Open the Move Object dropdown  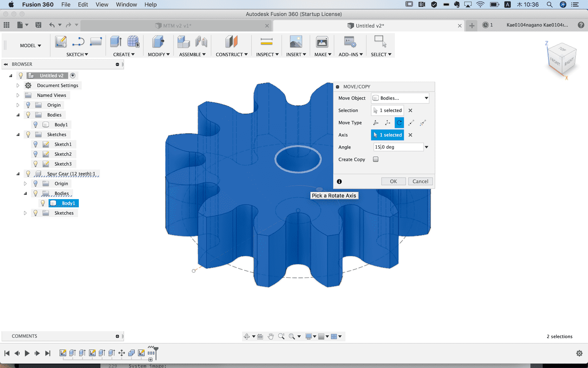[x=400, y=98]
